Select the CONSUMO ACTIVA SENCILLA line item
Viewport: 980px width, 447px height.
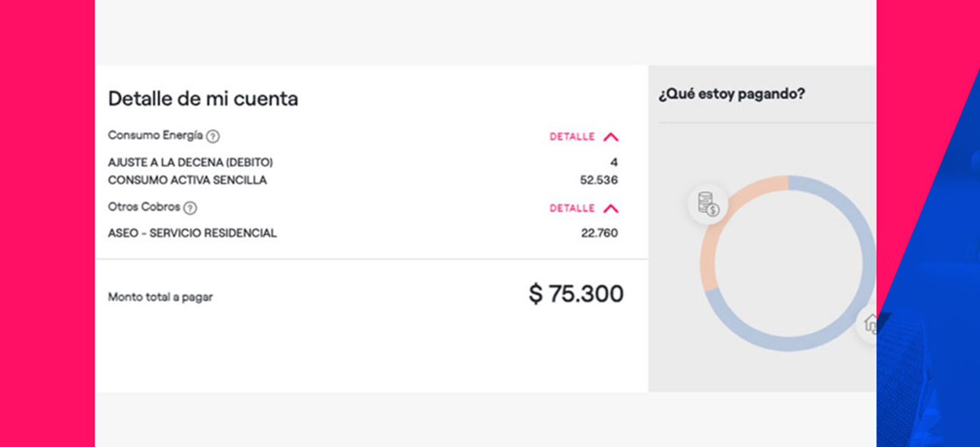pyautogui.click(x=186, y=180)
